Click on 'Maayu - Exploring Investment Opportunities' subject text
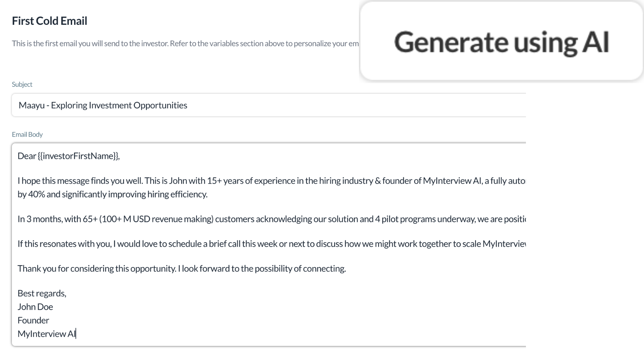The width and height of the screenshot is (644, 362). 103,105
